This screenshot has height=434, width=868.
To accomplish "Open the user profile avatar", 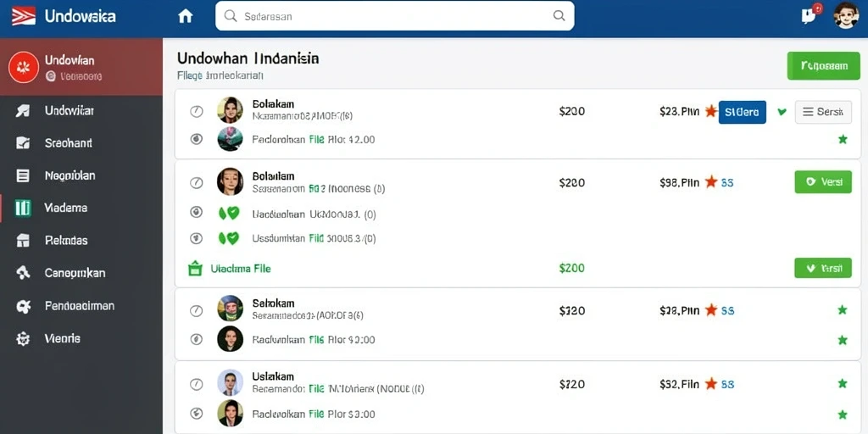I will tap(845, 15).
